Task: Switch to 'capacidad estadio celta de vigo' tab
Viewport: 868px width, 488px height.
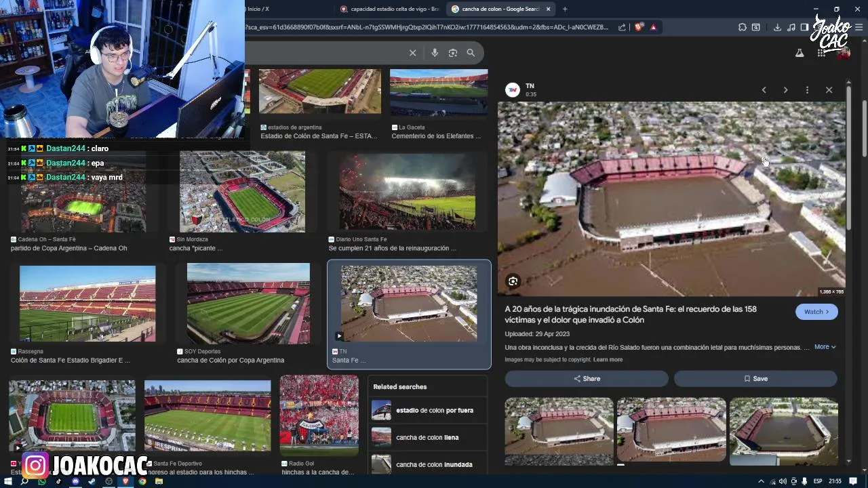Action: click(x=390, y=9)
